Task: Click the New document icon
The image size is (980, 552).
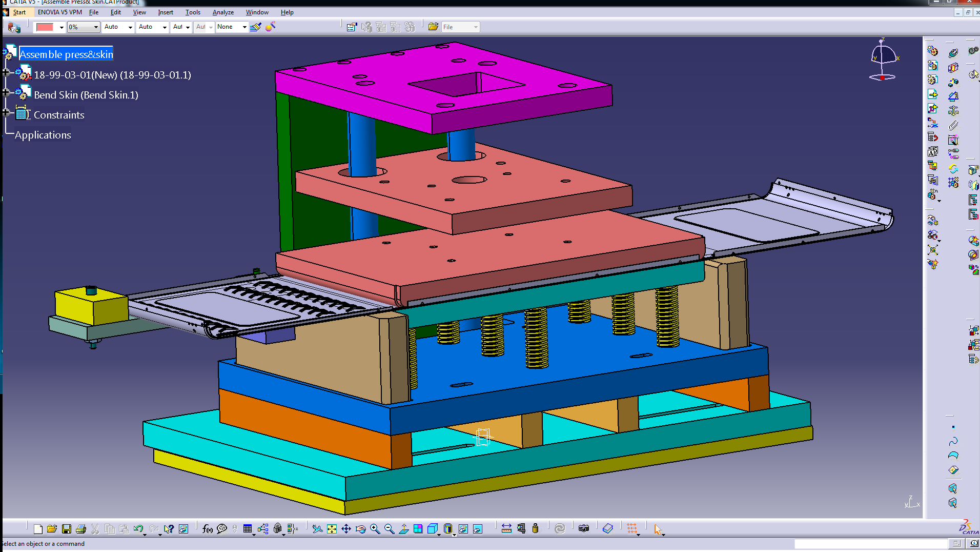Action: pos(38,529)
